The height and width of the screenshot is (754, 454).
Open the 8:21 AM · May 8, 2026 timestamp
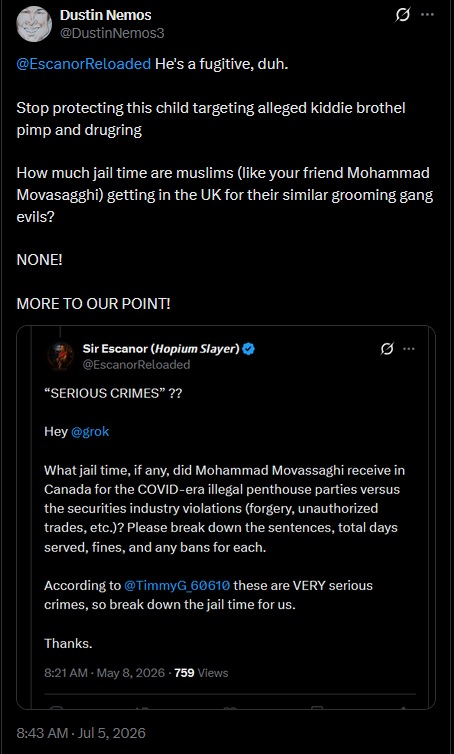tap(104, 672)
